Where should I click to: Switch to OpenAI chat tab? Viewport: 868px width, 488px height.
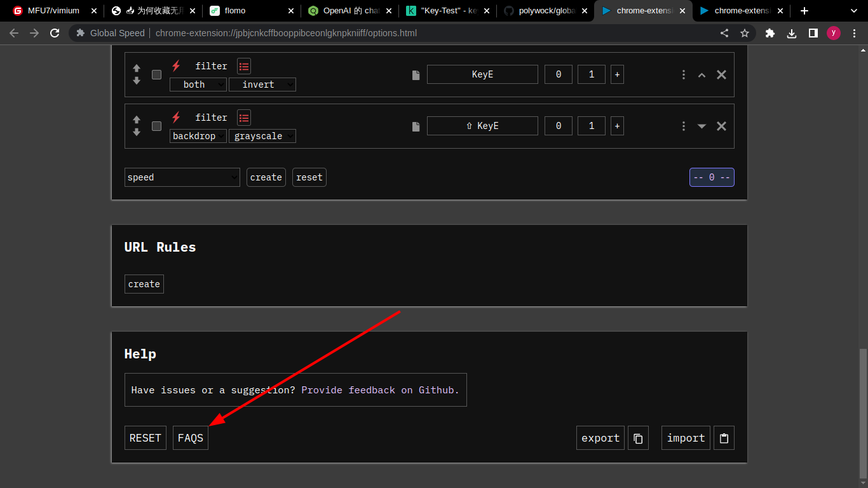pyautogui.click(x=349, y=11)
